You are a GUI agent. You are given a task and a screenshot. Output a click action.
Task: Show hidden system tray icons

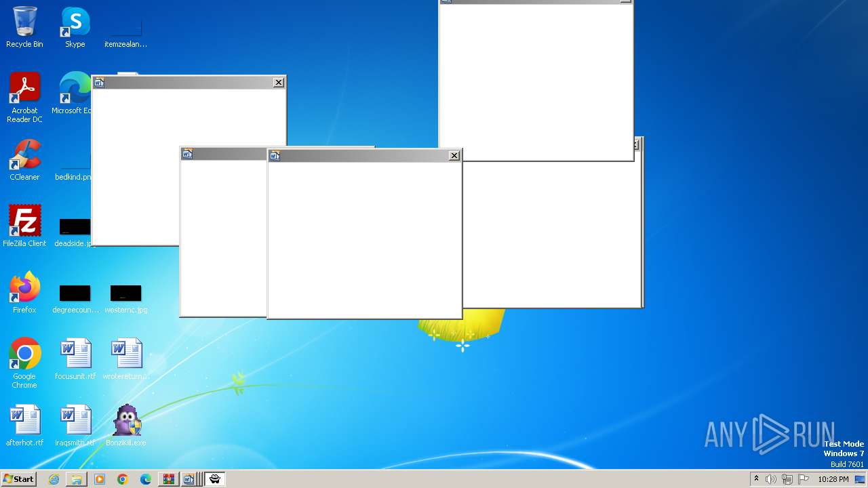[x=756, y=479]
